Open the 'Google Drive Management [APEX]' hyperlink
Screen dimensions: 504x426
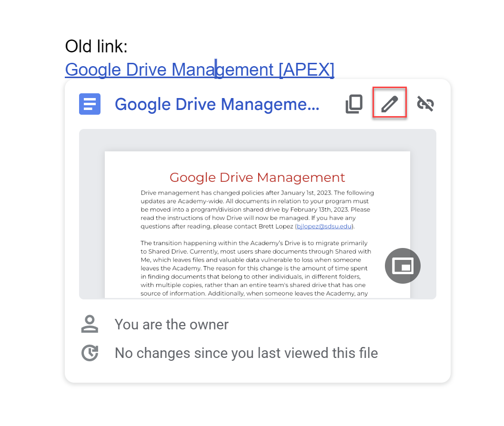(x=200, y=69)
